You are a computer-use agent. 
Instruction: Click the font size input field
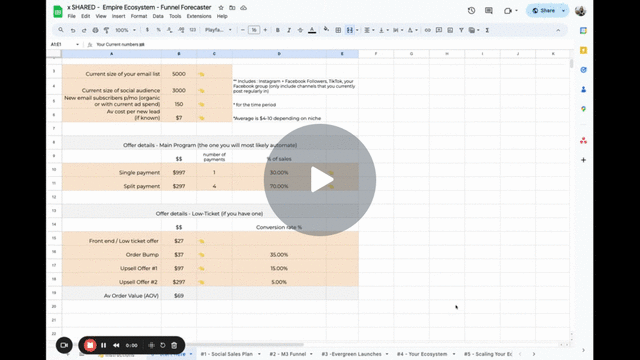(x=254, y=30)
